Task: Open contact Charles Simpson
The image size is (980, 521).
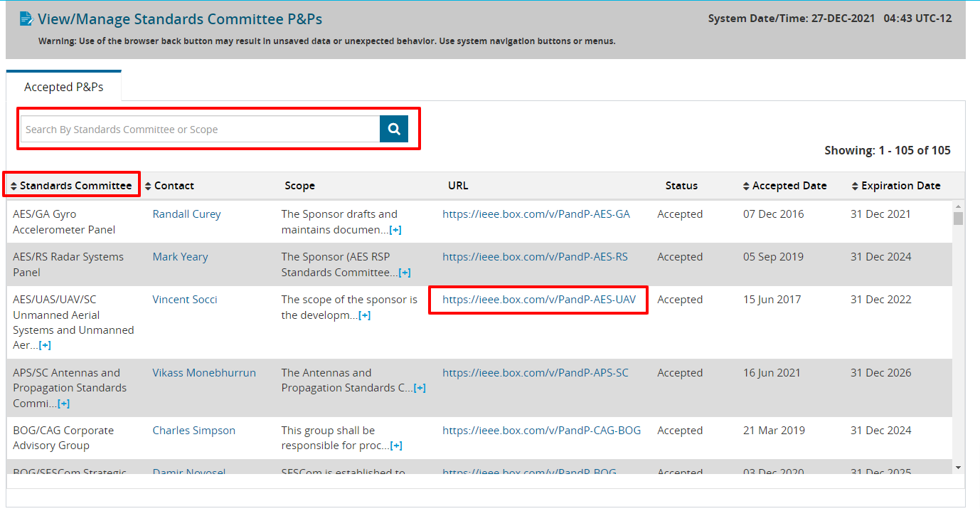Action: coord(193,431)
